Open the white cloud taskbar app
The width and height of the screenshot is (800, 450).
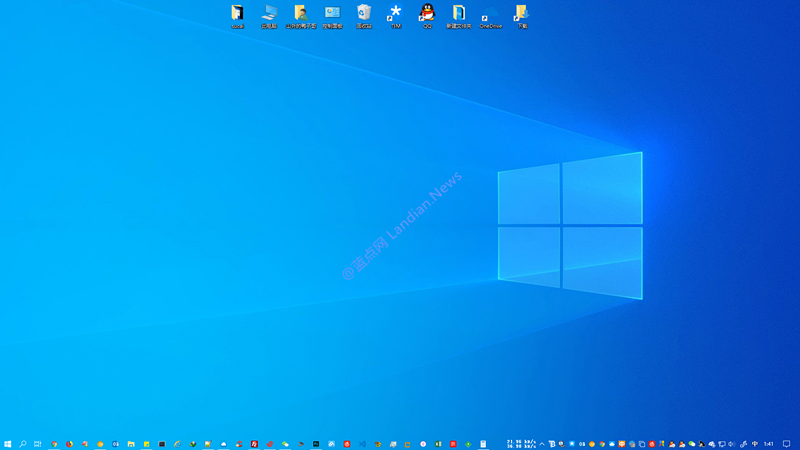coord(223,444)
